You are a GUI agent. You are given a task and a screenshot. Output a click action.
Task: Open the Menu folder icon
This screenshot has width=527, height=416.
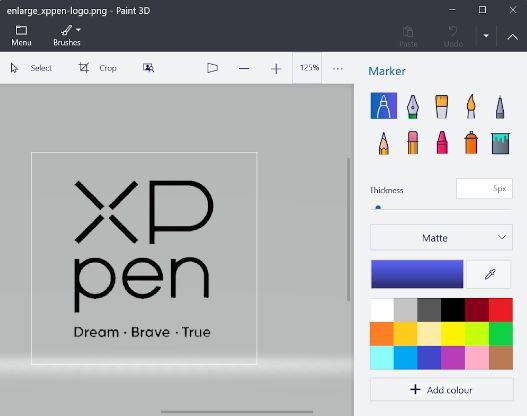tap(21, 31)
